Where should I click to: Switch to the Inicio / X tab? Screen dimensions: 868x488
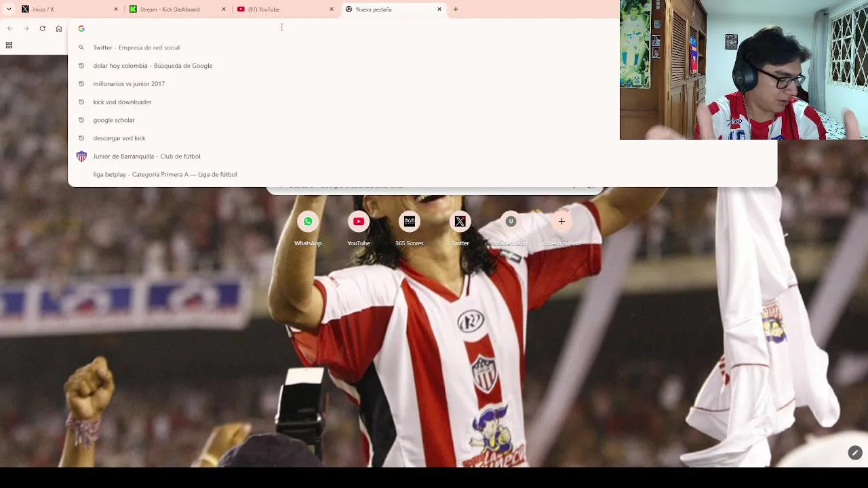click(x=68, y=9)
